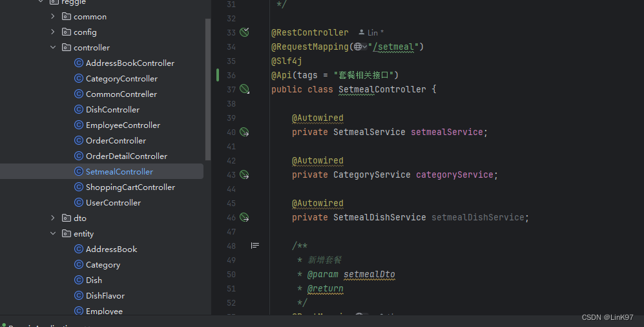Click line number 40 in gutter
Viewport: 644px width, 327px height.
click(x=231, y=132)
